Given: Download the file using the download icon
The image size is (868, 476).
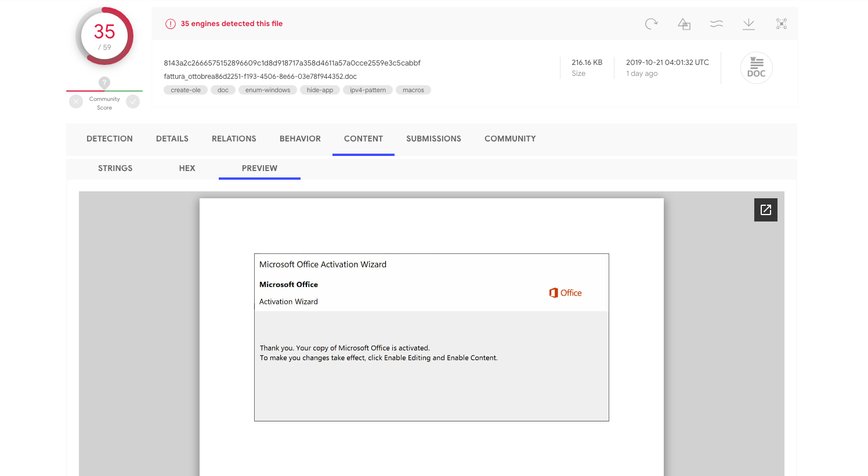Looking at the screenshot, I should tap(749, 24).
